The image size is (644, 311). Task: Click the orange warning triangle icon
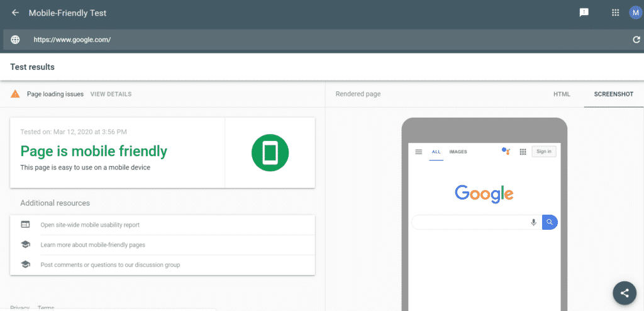(x=15, y=94)
